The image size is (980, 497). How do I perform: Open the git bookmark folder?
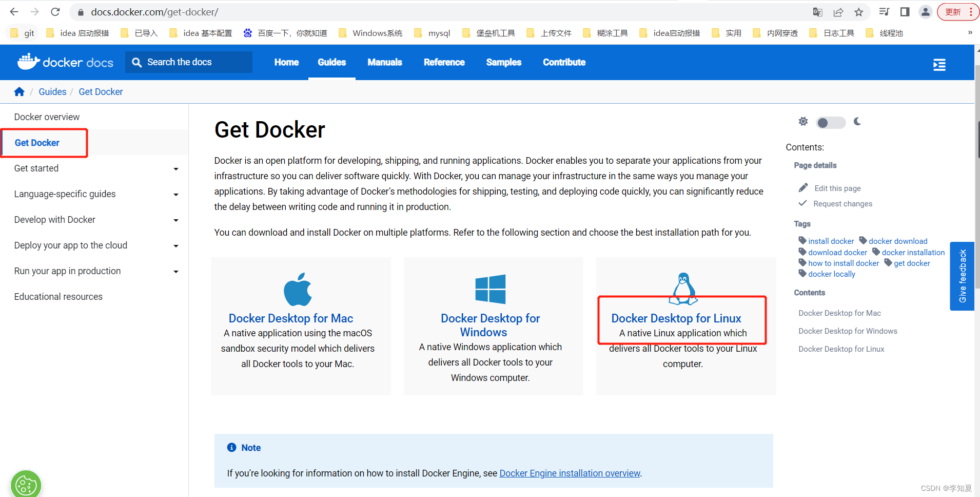(22, 33)
